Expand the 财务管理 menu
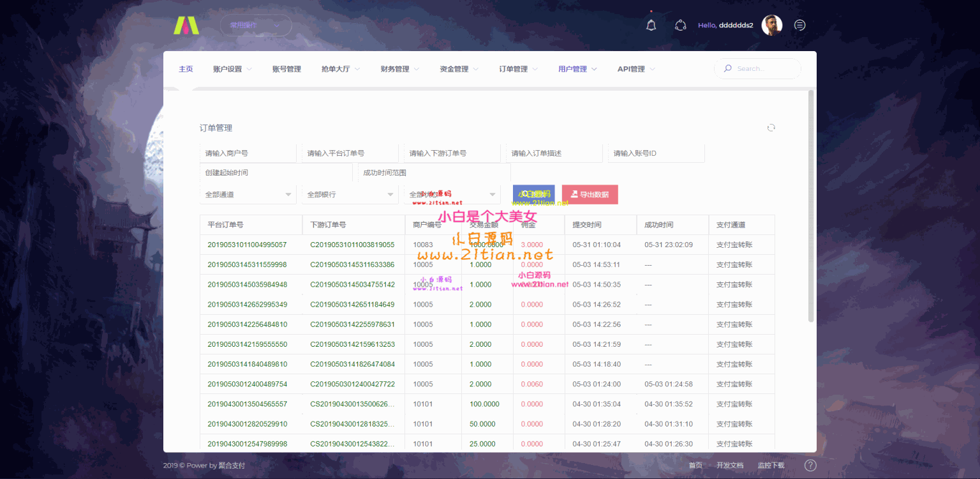Screen dimensions: 980x479 [x=399, y=69]
